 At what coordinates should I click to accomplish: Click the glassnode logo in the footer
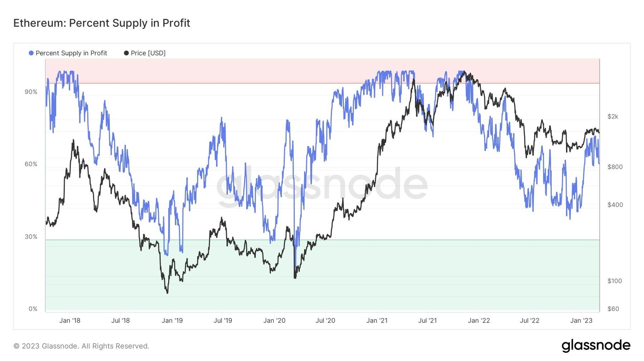[596, 346]
